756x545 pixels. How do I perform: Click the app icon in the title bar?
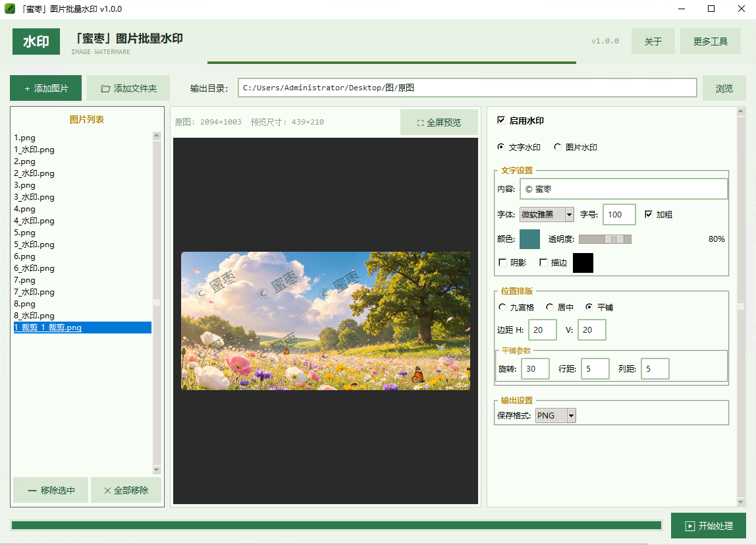click(x=10, y=9)
